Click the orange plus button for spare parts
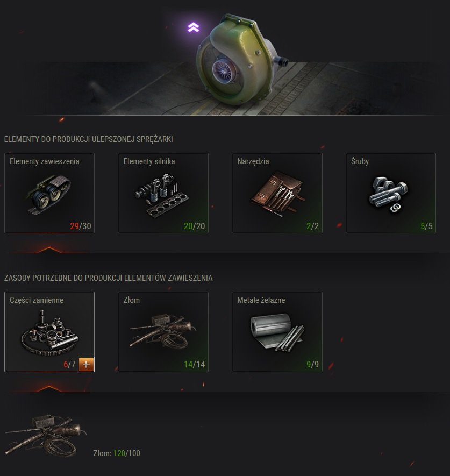The image size is (450, 476). 86,364
